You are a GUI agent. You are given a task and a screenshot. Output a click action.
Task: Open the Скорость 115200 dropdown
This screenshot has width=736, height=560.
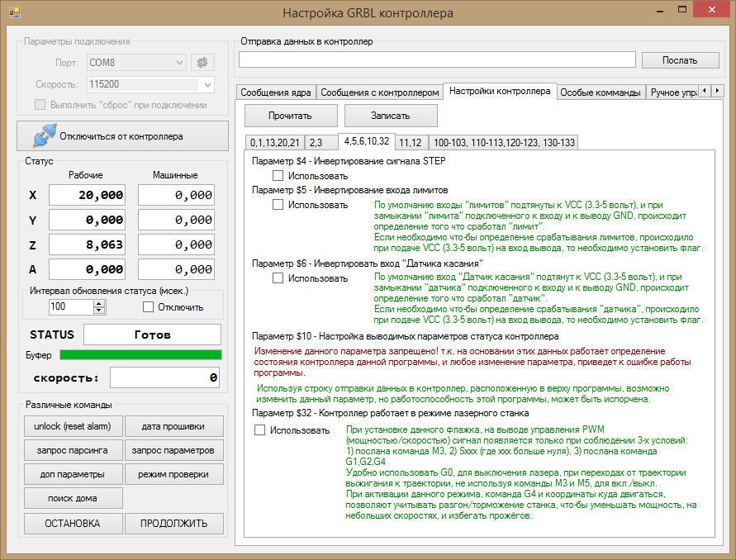150,84
